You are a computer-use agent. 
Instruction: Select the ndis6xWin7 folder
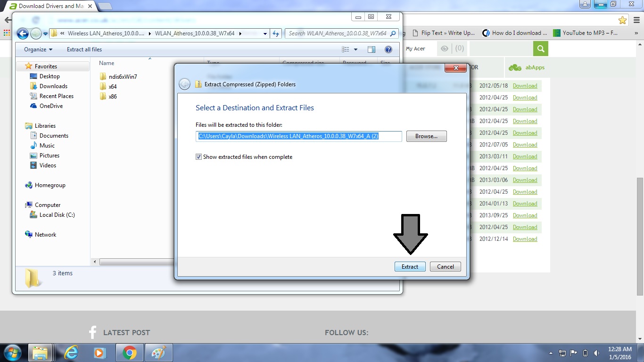[118, 77]
